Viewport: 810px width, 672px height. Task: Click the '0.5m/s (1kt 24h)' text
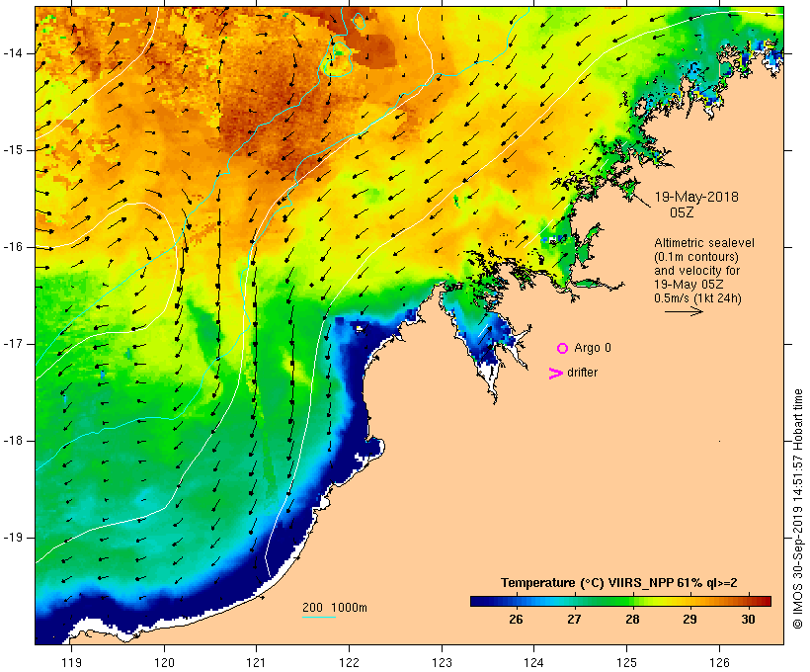tap(697, 298)
